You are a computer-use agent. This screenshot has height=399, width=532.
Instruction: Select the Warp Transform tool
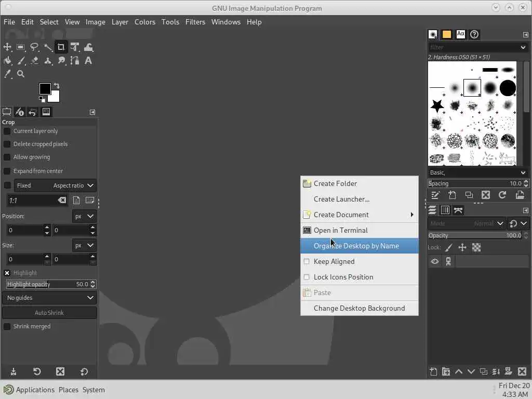point(88,47)
